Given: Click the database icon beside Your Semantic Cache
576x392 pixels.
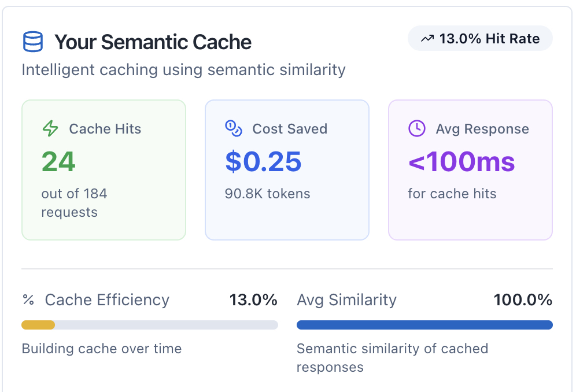Looking at the screenshot, I should pyautogui.click(x=32, y=41).
